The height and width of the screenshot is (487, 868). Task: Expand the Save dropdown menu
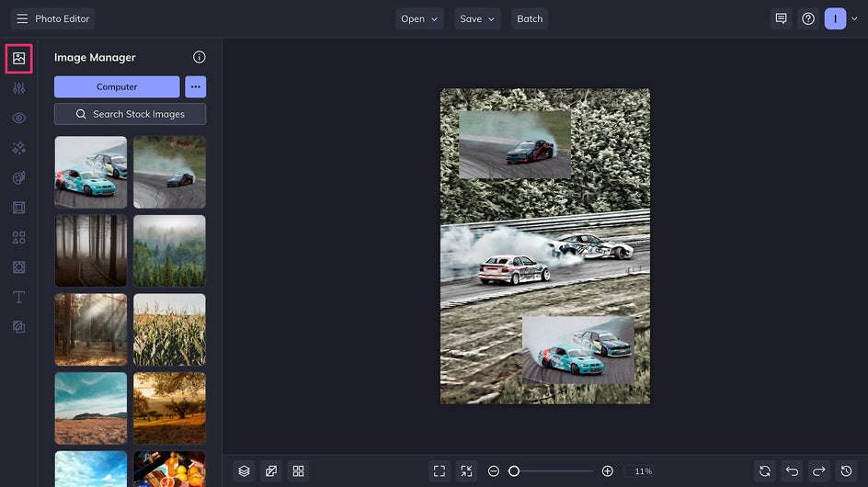coord(477,18)
